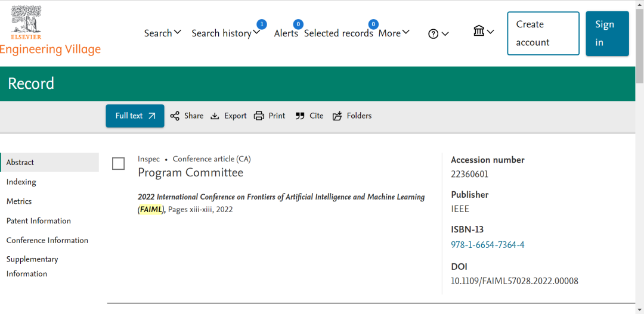Expand the Search history dropdown

[x=226, y=33]
